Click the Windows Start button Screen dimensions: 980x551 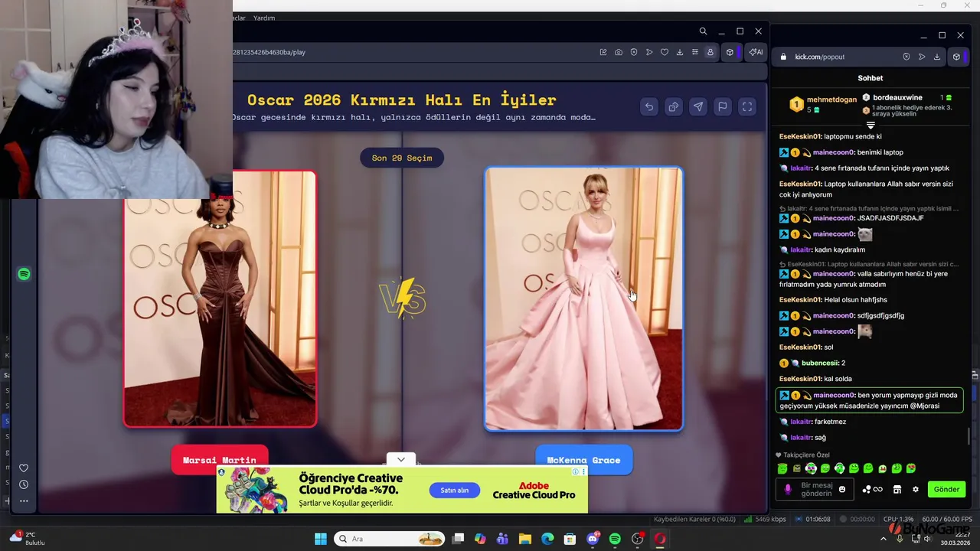click(x=321, y=539)
